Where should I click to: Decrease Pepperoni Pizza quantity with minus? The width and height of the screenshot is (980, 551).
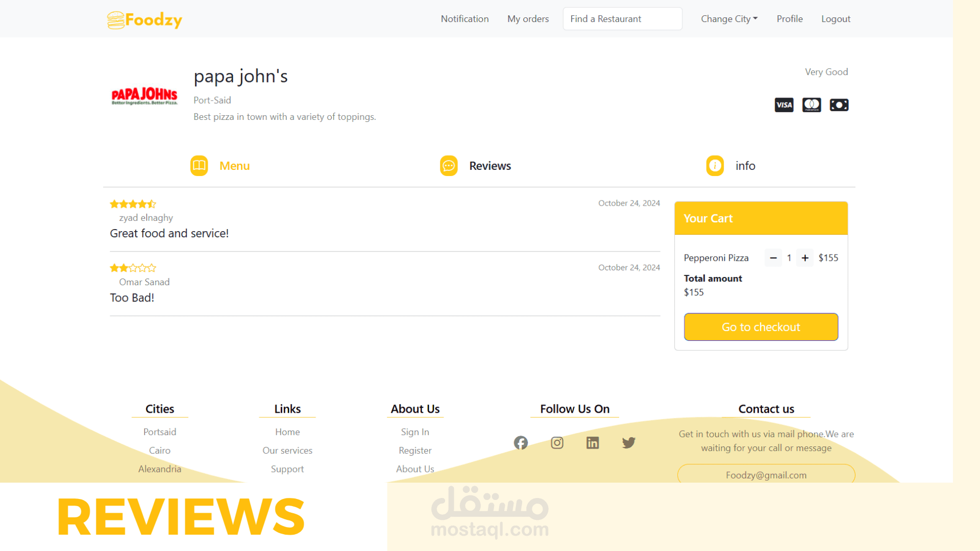click(773, 258)
